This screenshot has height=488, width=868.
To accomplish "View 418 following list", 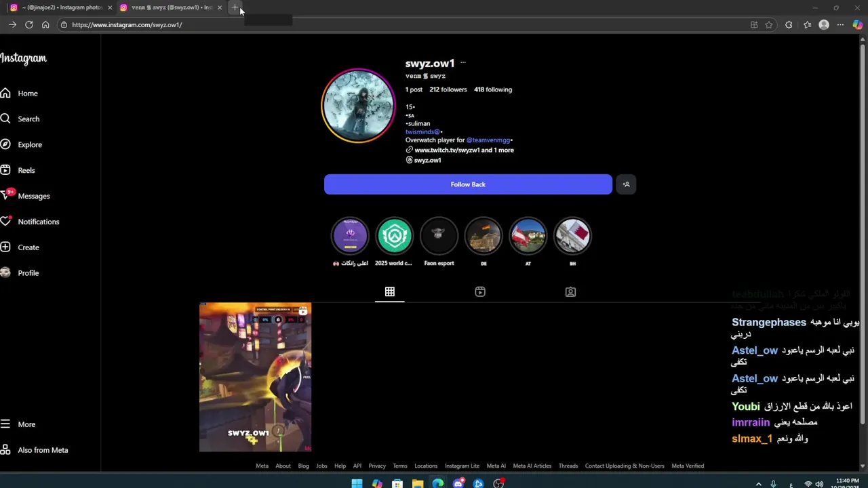I will coord(493,89).
